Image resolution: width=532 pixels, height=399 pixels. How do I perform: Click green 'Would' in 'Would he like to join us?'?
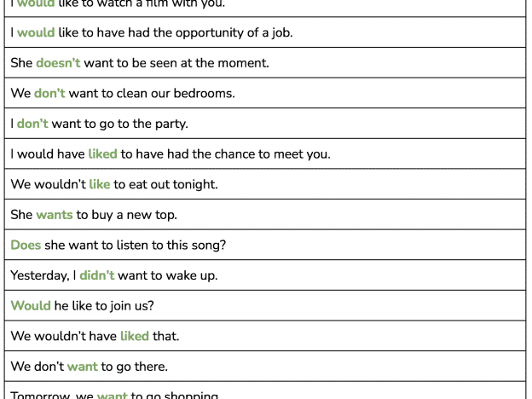tap(31, 306)
